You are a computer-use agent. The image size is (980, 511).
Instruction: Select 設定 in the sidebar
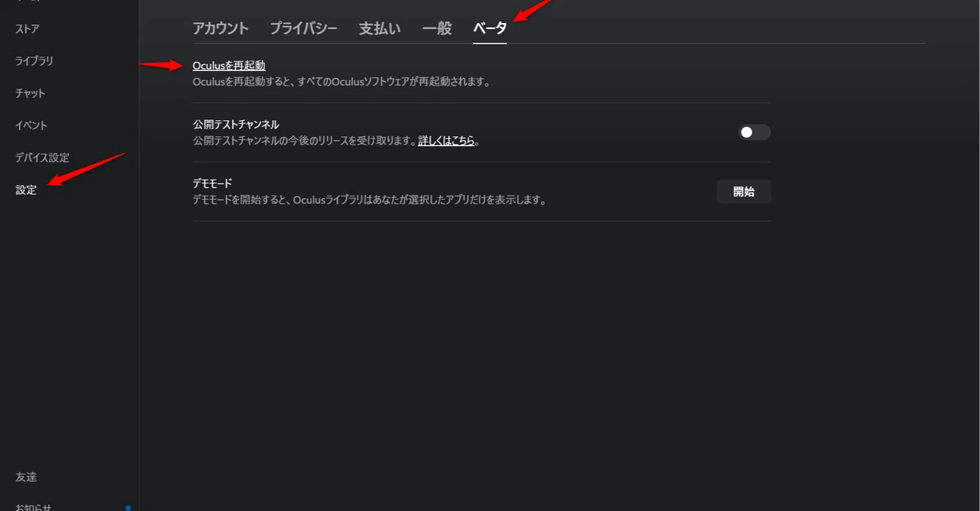pyautogui.click(x=26, y=190)
